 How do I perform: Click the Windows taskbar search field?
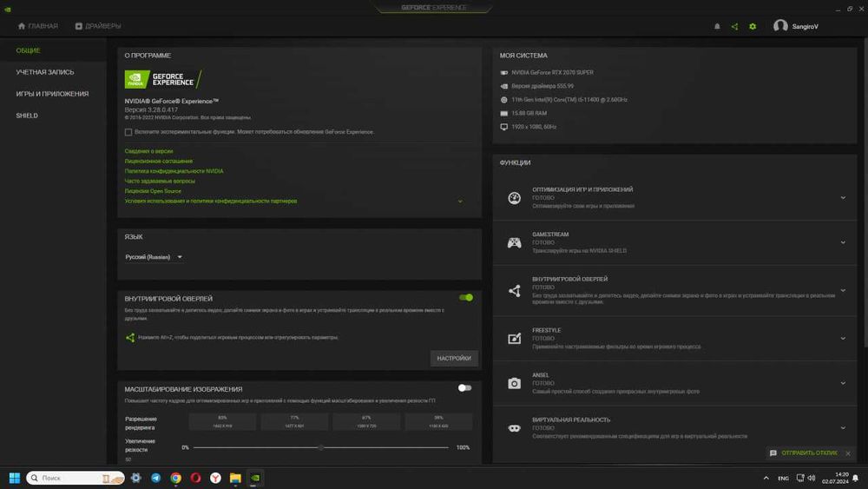pos(76,478)
